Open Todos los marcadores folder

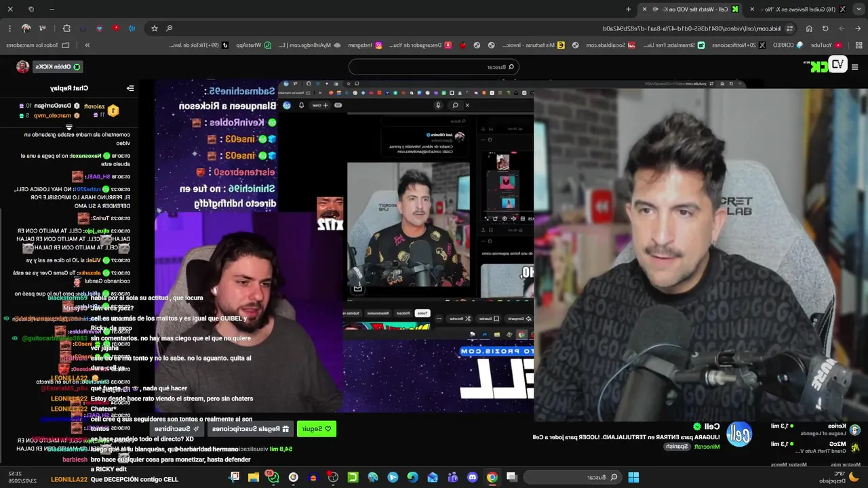click(37, 45)
